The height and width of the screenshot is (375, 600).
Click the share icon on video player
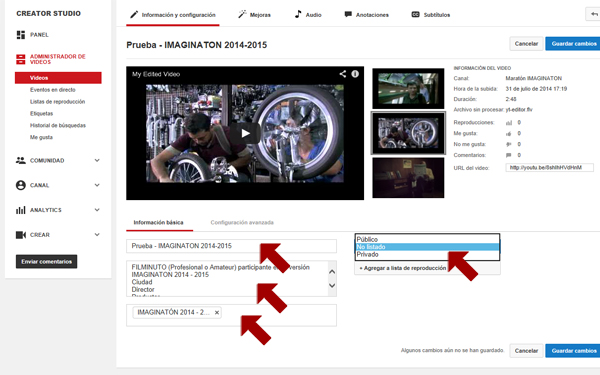point(342,74)
